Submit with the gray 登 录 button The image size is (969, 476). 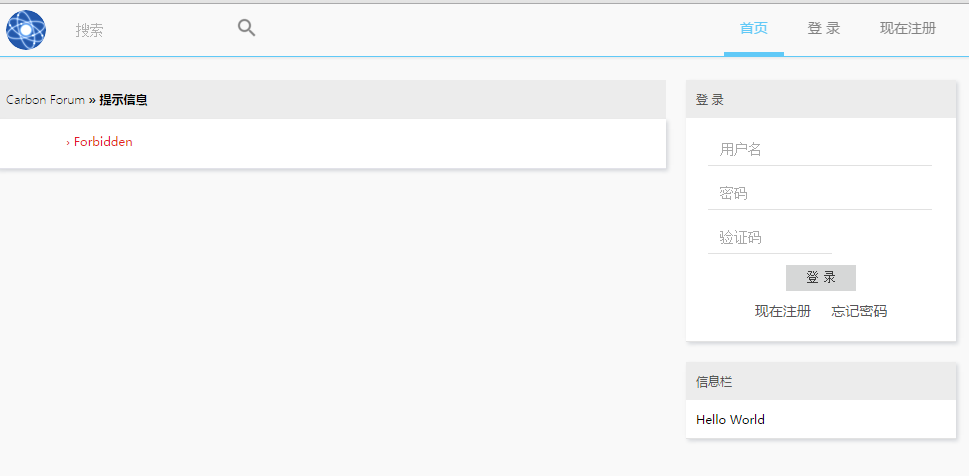[821, 278]
